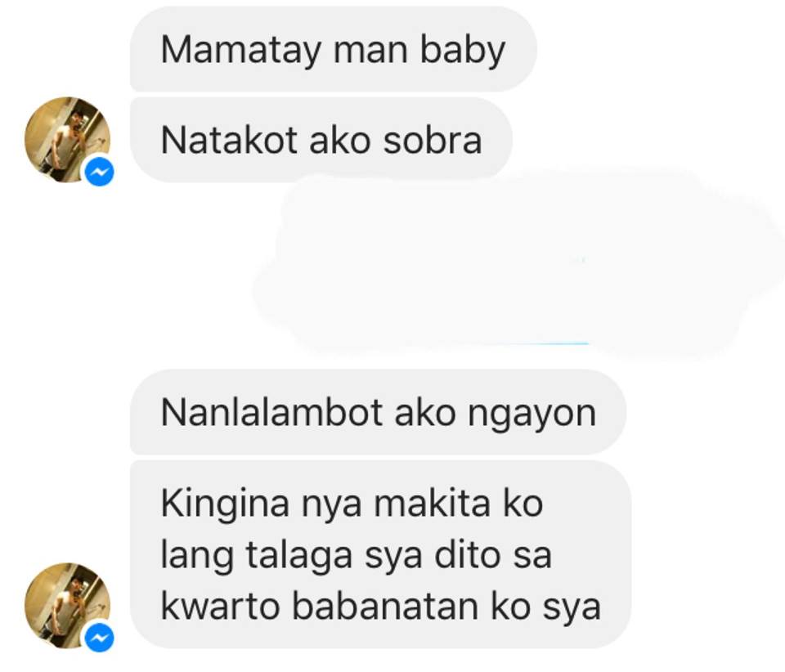This screenshot has height=672, width=785.
Task: Click the word "babanatan" in last message
Action: click(x=385, y=606)
